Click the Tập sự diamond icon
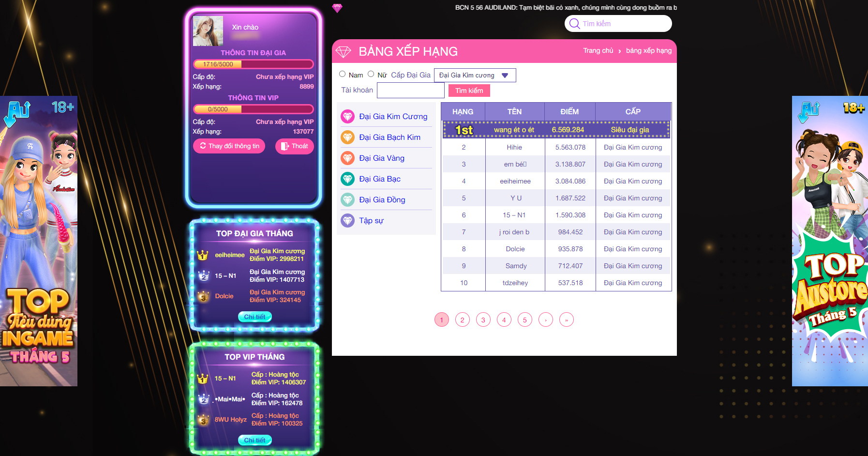This screenshot has width=868, height=456. coord(347,221)
